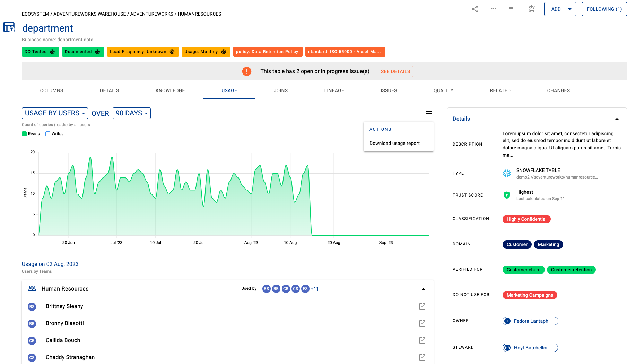The image size is (644, 364).
Task: Open the Usage By Users dropdown
Action: (55, 113)
